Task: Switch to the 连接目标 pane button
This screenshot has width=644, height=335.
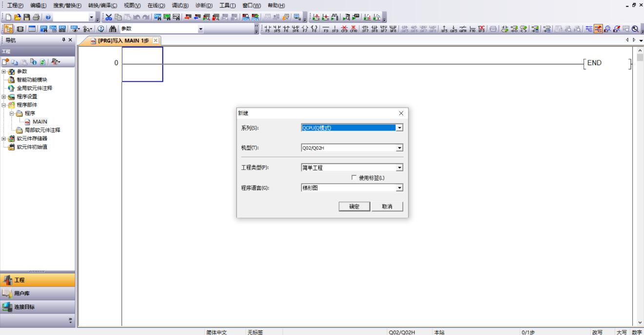Action: 38,307
